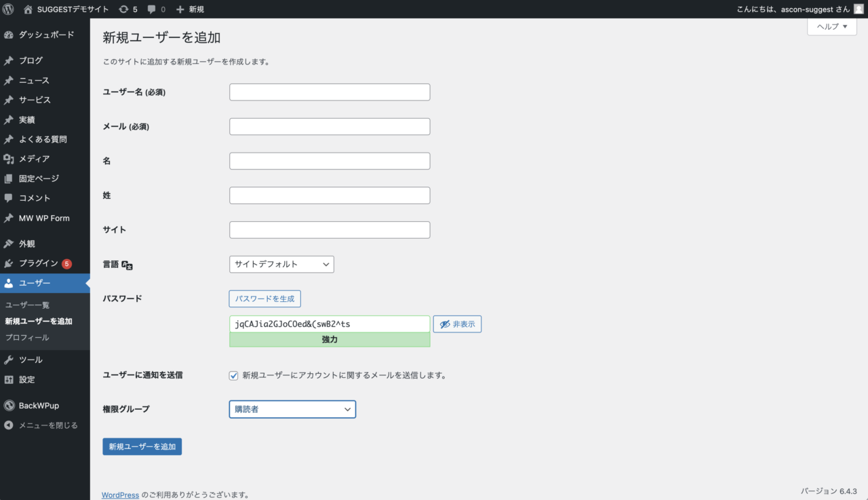The height and width of the screenshot is (500, 868).
Task: Click the ユーザー名 (必須) input field
Action: [x=330, y=92]
